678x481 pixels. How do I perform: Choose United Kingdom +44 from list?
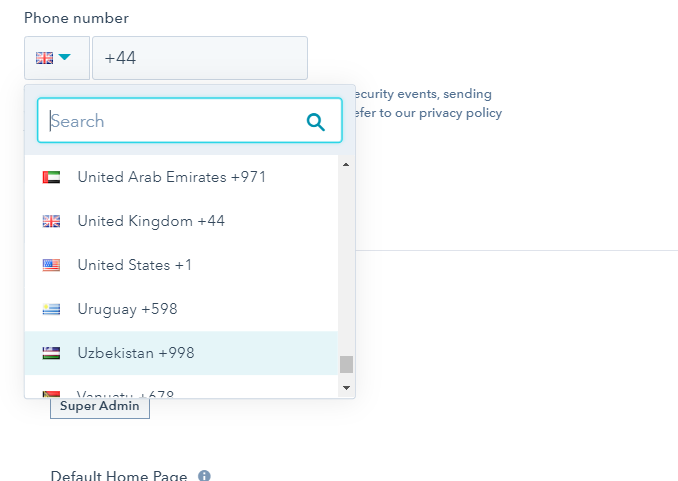tap(151, 221)
